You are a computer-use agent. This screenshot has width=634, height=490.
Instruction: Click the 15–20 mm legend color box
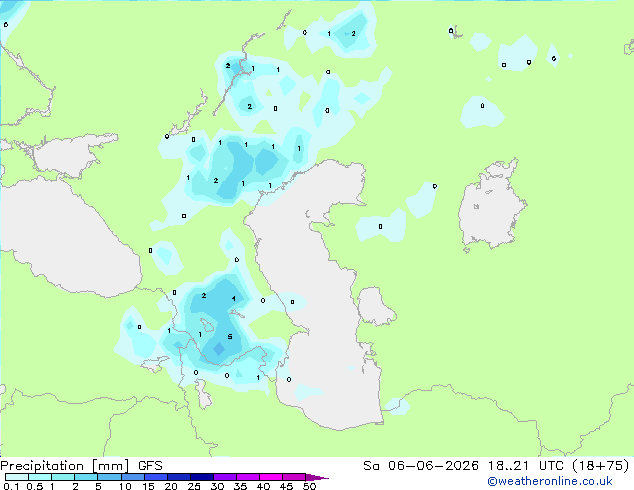156,477
